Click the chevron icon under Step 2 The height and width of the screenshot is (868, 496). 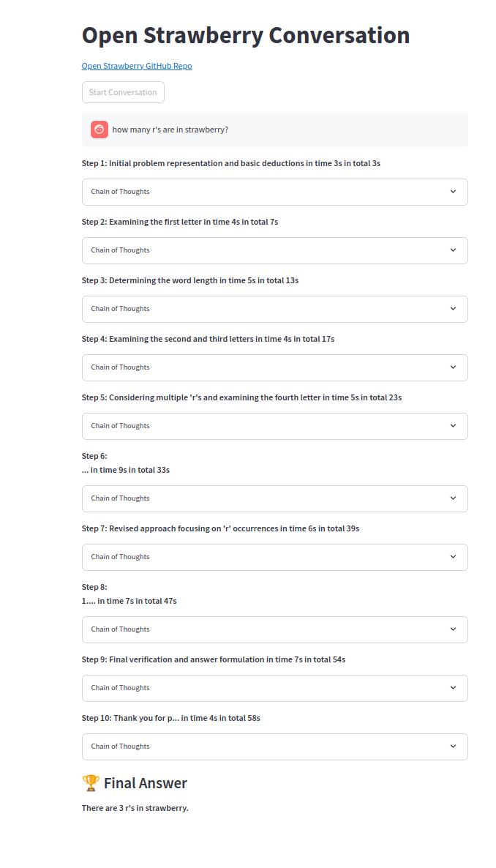pos(453,250)
